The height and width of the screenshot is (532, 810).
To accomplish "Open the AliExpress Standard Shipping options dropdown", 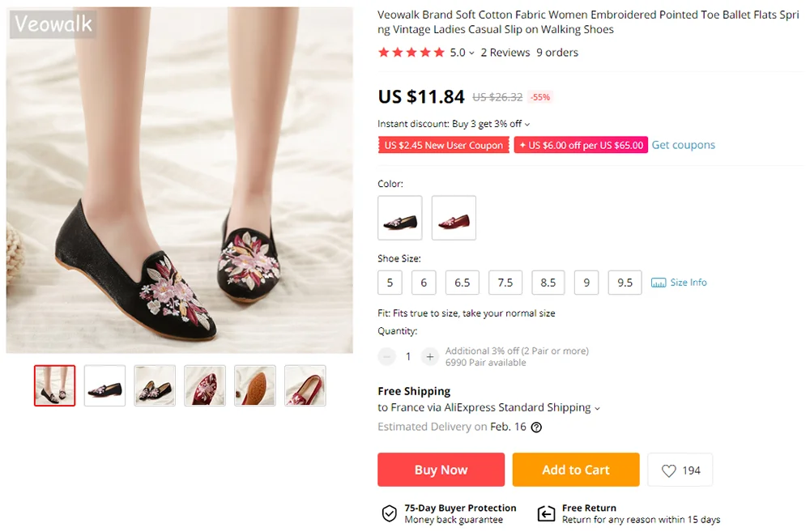I will tap(598, 408).
